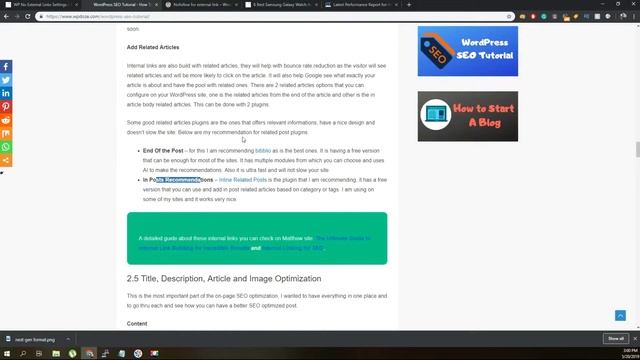Switch to Nofollow for external link tab
Image resolution: width=640 pixels, height=360 pixels.
tap(202, 5)
